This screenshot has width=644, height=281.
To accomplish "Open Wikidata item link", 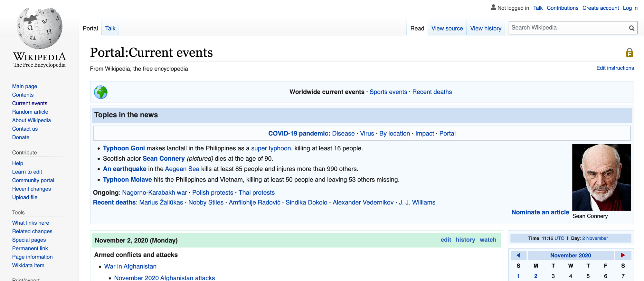I will (28, 265).
